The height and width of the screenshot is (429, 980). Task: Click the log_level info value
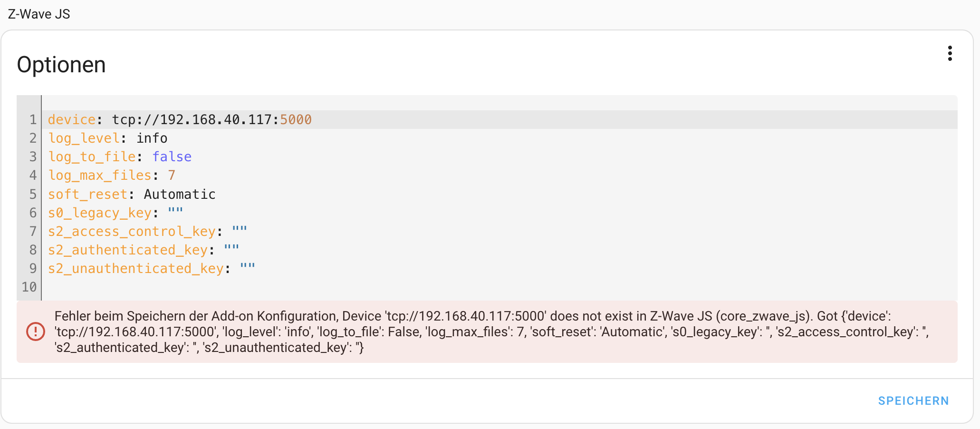coord(152,138)
